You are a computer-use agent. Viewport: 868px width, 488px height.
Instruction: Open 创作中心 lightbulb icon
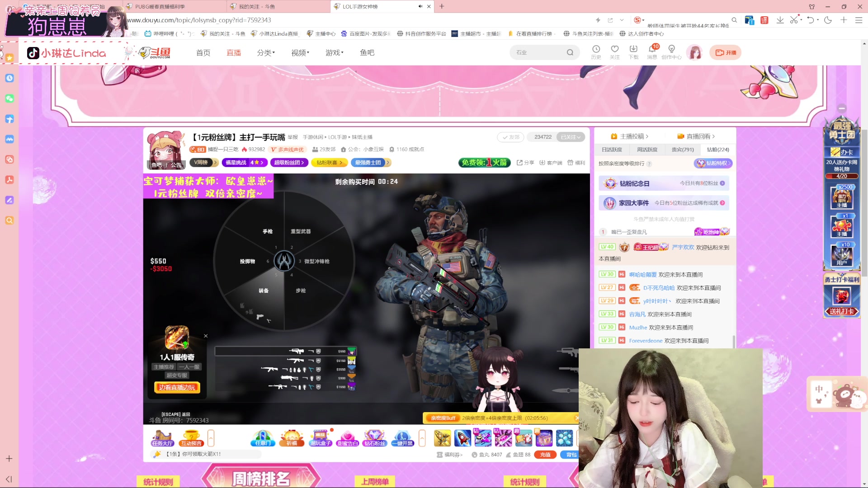click(671, 52)
